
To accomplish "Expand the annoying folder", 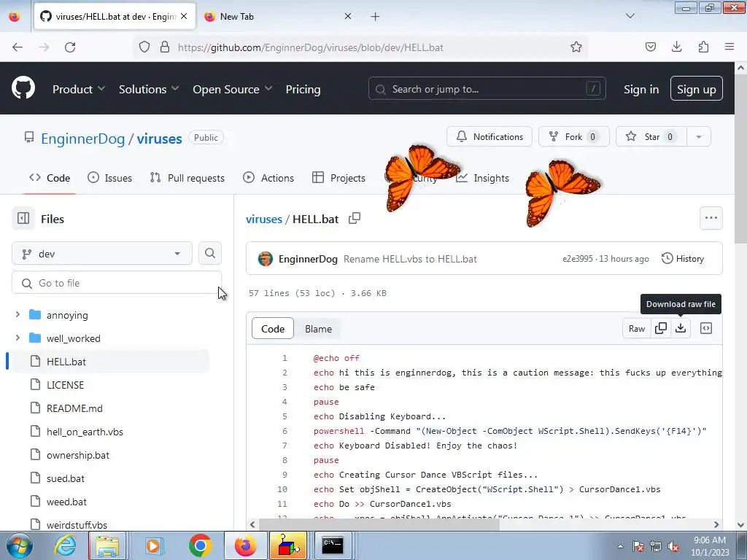I will (x=18, y=315).
